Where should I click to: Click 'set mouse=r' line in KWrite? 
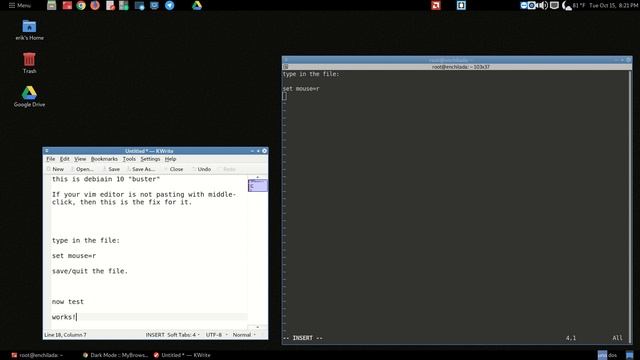[74, 256]
